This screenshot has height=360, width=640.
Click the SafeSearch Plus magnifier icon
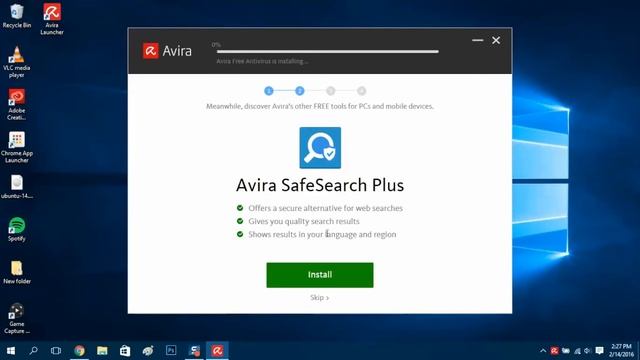tap(320, 148)
